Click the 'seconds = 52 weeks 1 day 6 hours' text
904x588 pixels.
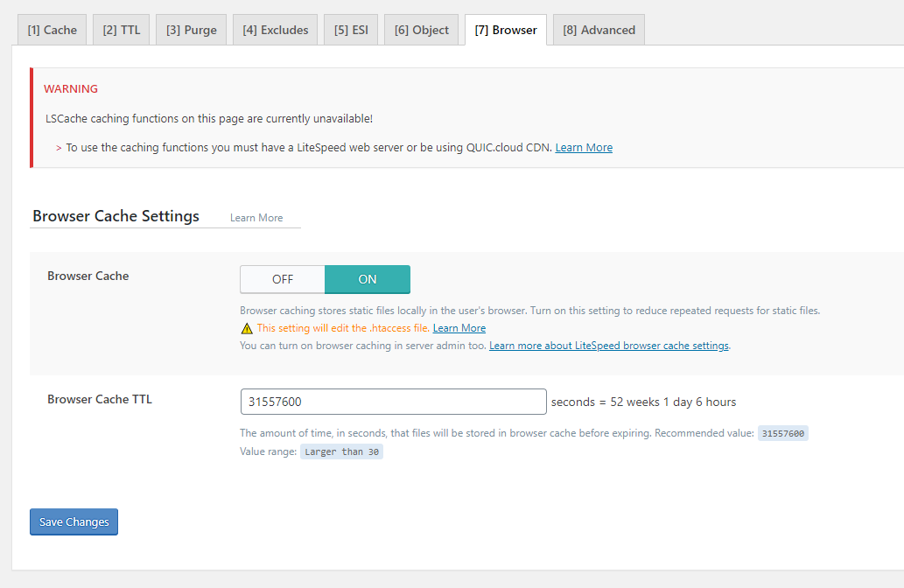tap(643, 402)
